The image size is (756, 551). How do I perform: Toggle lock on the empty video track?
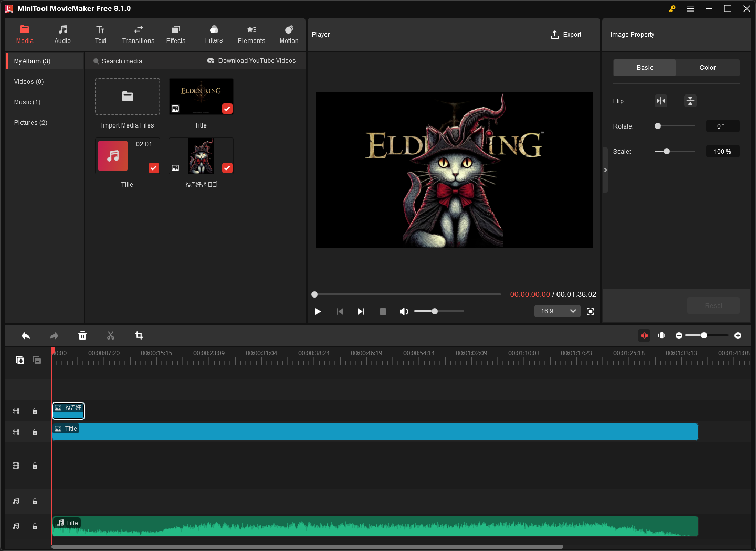click(35, 466)
